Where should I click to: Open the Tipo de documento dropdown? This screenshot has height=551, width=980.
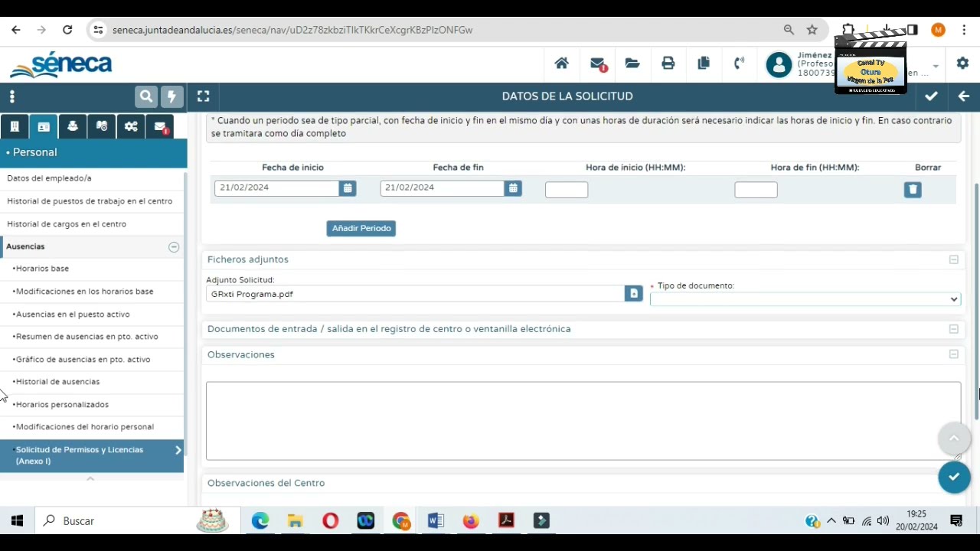805,299
